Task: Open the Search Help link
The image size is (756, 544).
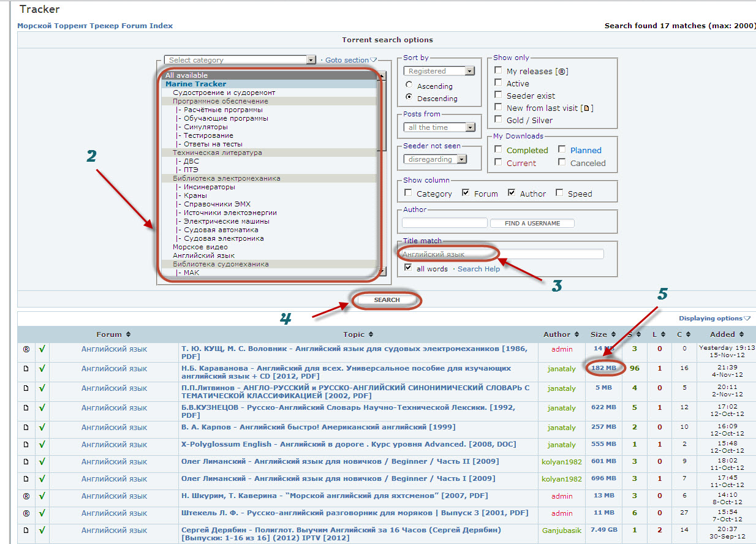Action: (478, 269)
